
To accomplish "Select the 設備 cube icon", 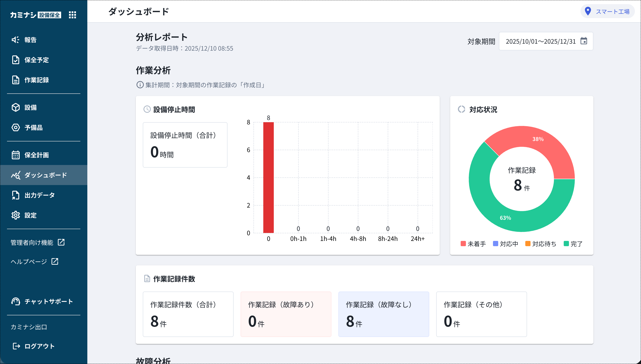I will pyautogui.click(x=16, y=108).
